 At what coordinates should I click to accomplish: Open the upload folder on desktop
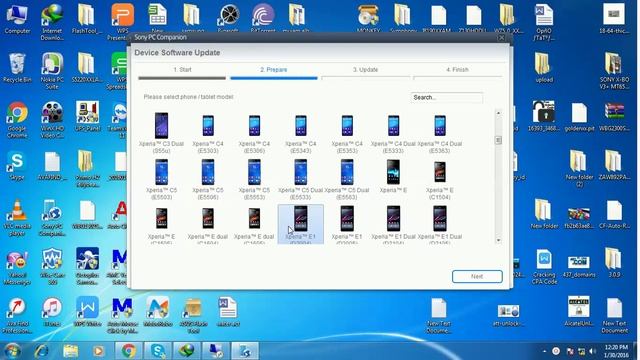544,68
